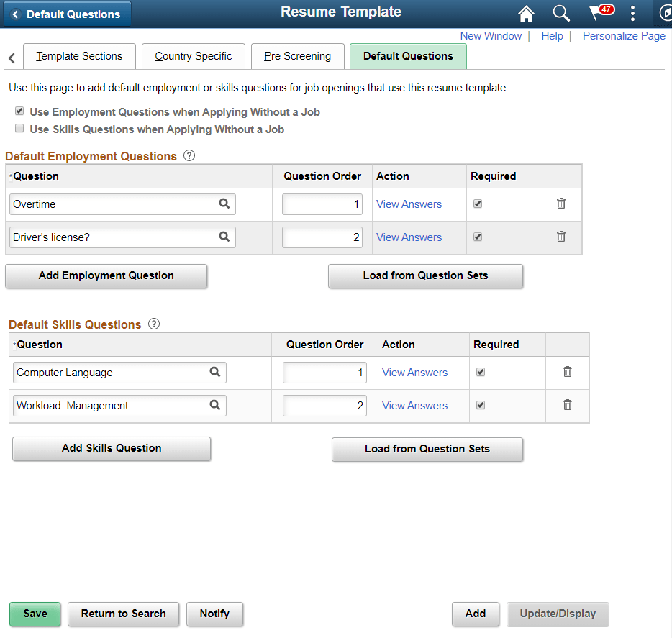Open help for Default Skills Questions

(154, 324)
